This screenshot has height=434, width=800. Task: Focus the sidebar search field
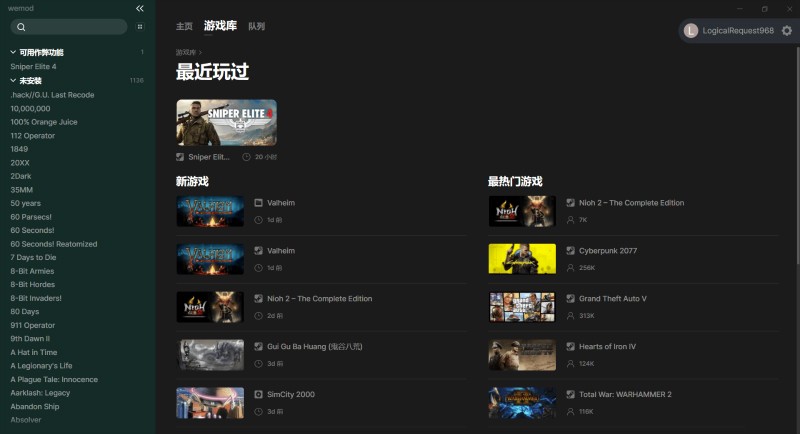[69, 27]
